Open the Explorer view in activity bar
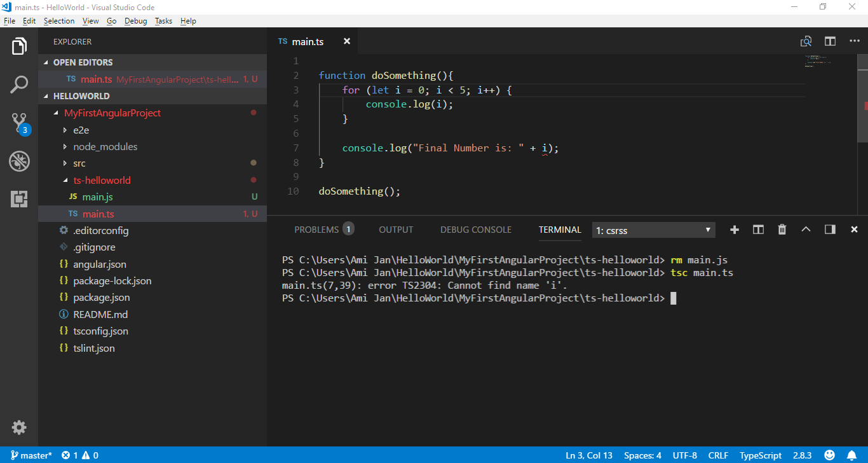 tap(19, 46)
